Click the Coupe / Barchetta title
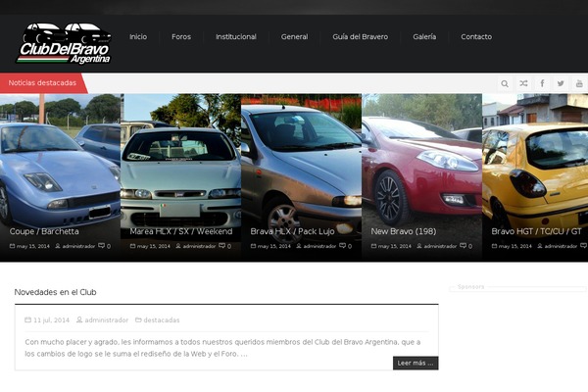The width and height of the screenshot is (588, 392). point(44,231)
